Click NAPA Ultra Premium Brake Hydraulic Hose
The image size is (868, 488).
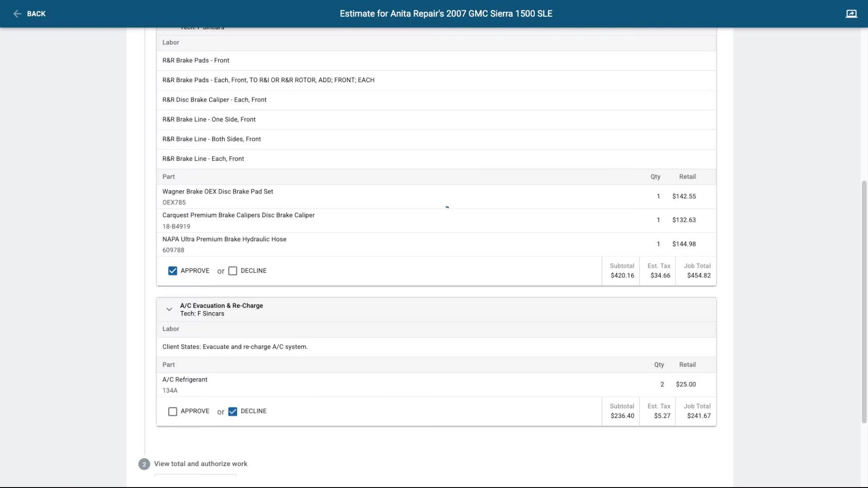tap(224, 239)
